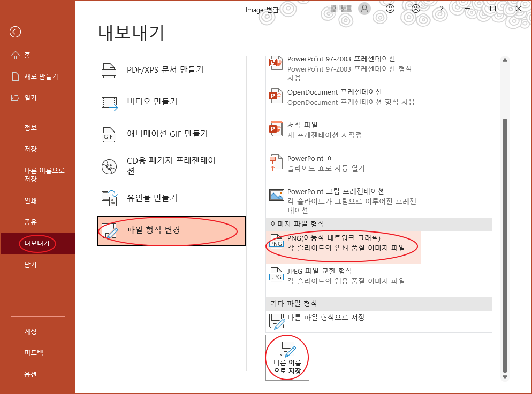Open 다른 이름으로 저장 in sidebar

[37, 175]
